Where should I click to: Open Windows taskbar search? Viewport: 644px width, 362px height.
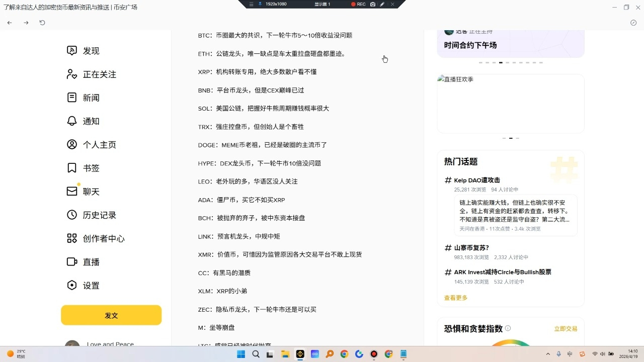click(x=256, y=354)
